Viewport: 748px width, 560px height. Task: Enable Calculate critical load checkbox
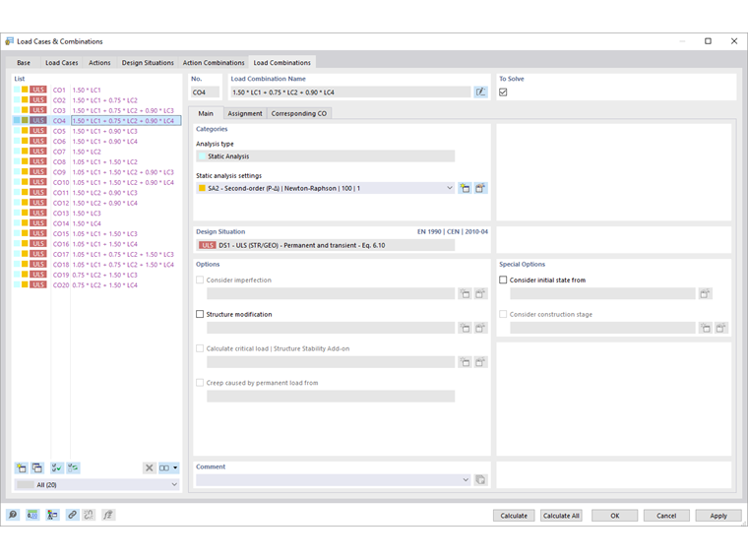point(200,348)
